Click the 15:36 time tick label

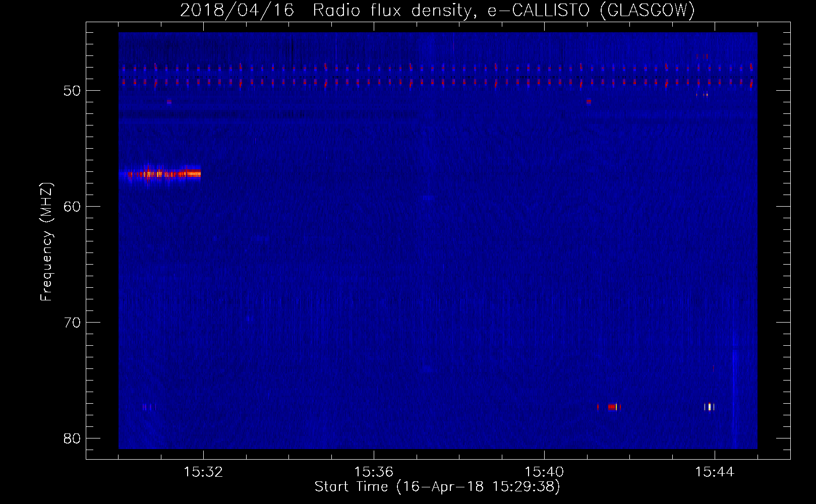374,472
